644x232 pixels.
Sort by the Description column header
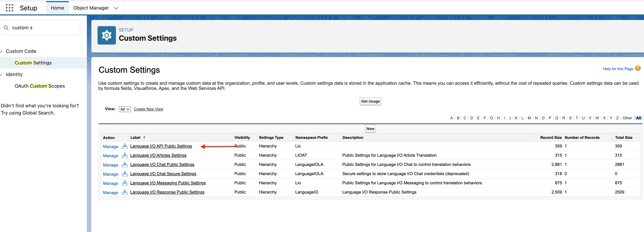click(x=353, y=137)
